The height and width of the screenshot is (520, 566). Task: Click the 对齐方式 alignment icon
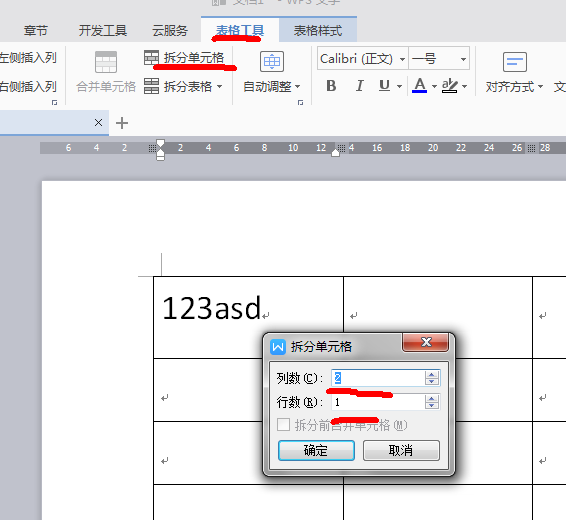[x=515, y=62]
